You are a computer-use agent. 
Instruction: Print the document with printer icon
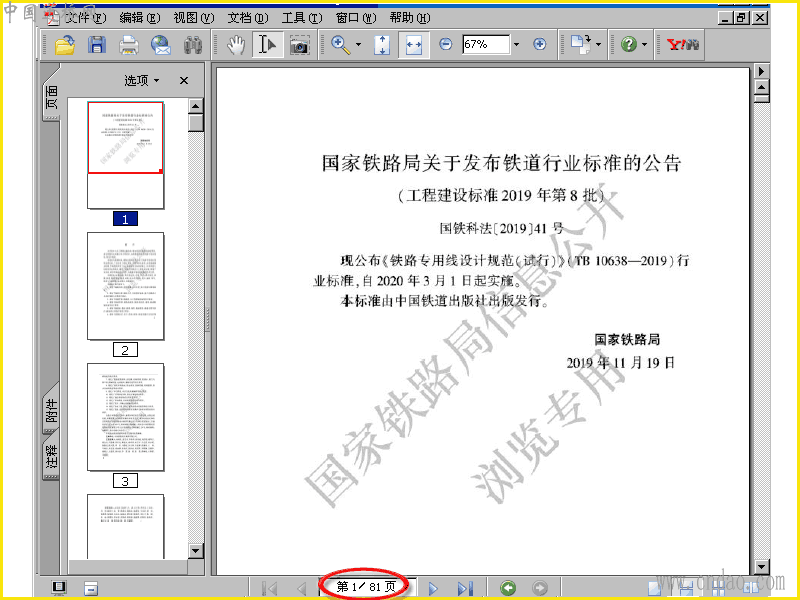point(129,45)
